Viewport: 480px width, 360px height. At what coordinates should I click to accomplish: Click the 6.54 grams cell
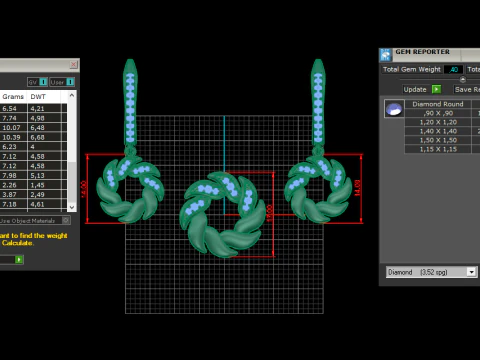(x=13, y=108)
